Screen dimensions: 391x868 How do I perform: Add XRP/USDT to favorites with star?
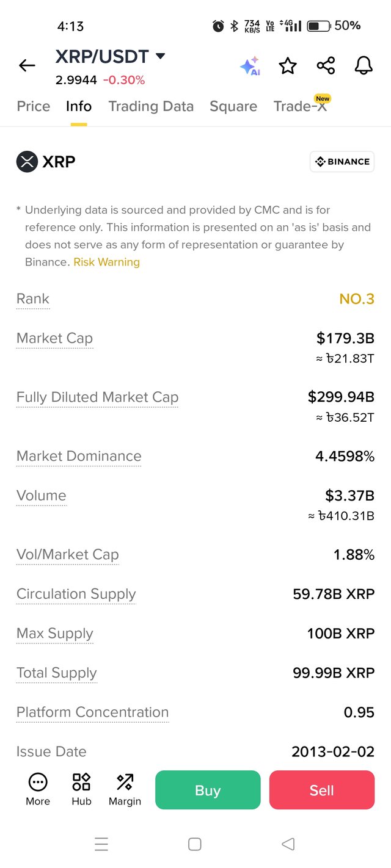288,65
